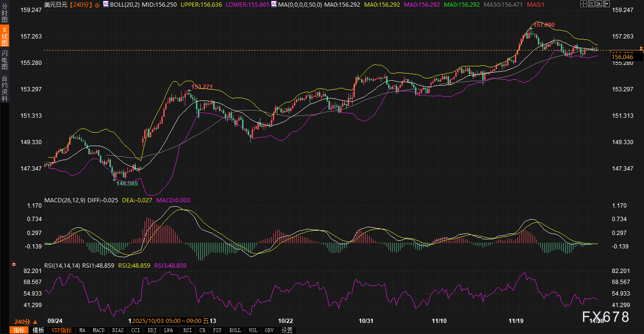Open the VIP指标 tab
The height and width of the screenshot is (334, 644).
61,330
